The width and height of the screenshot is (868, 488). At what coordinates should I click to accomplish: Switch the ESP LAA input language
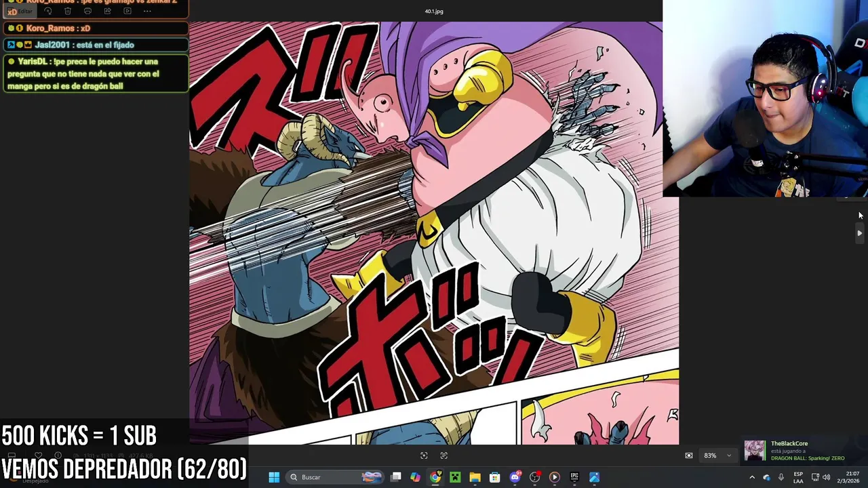pos(798,477)
